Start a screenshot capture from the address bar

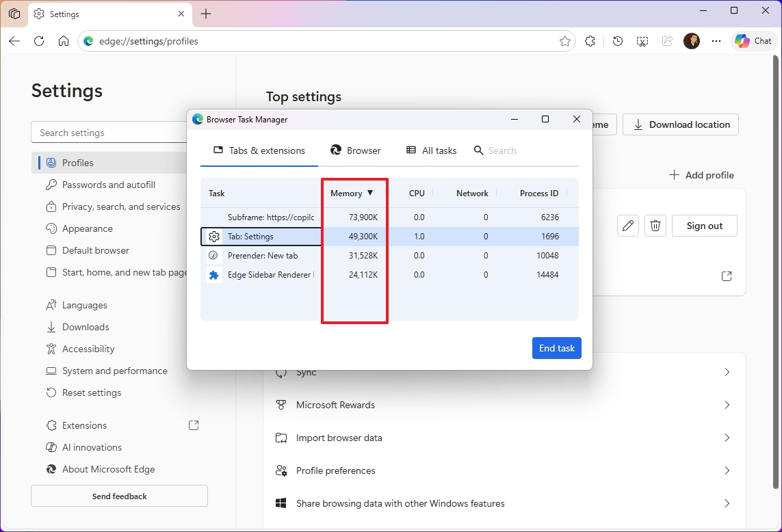click(x=642, y=41)
